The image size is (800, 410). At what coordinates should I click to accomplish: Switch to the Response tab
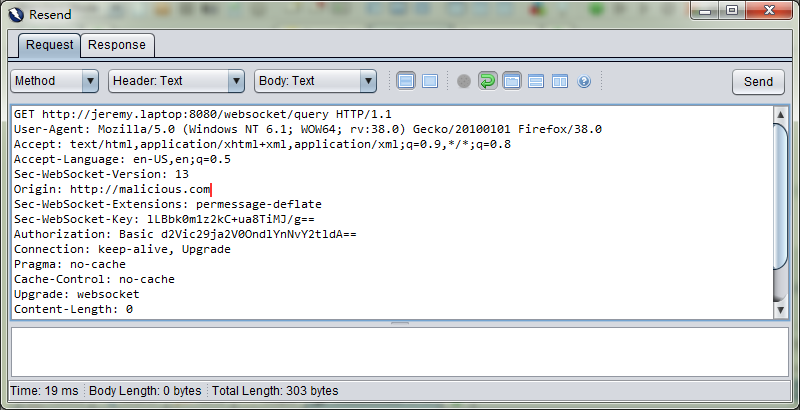point(117,45)
